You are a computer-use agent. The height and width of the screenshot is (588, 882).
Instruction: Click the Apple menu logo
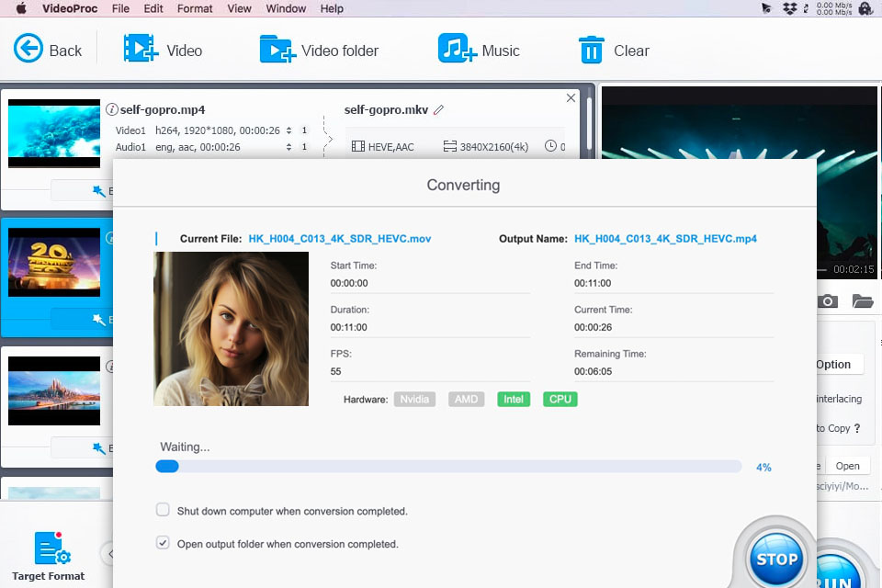[x=21, y=8]
